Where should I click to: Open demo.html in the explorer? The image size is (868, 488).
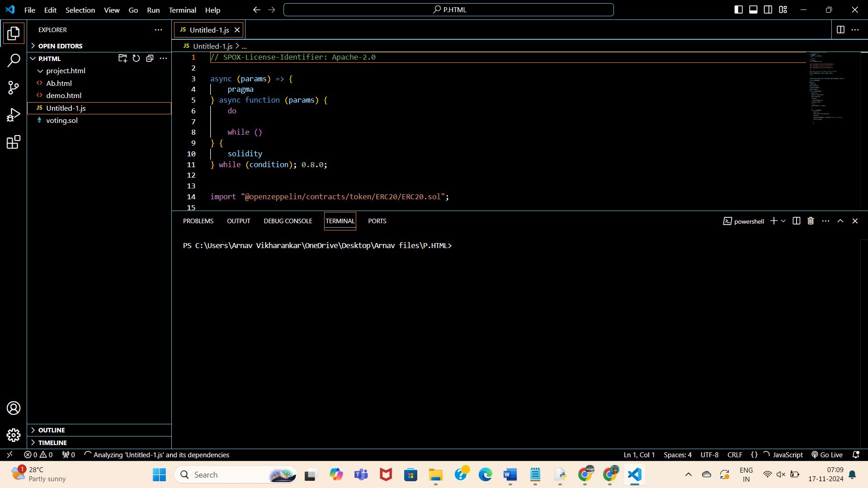[99, 95]
